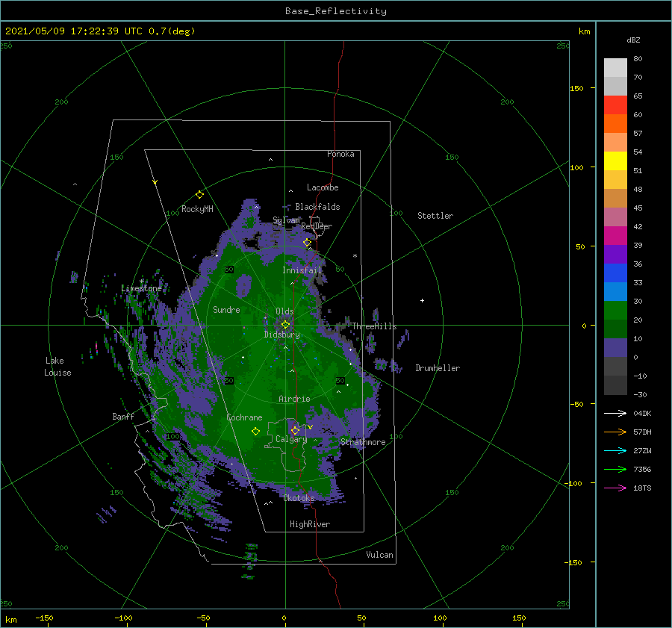The height and width of the screenshot is (628, 672).
Task: Click the cyan 27ZW arrow legend
Action: coord(615,450)
